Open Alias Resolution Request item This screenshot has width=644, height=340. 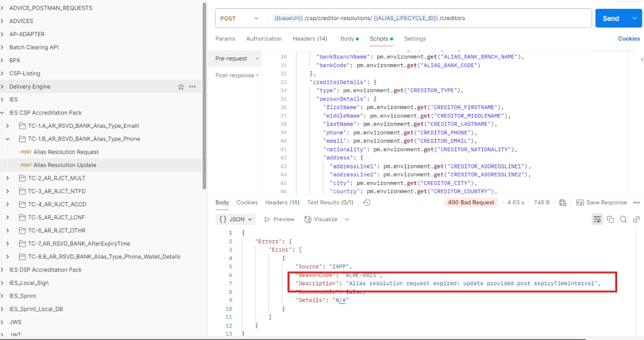(66, 152)
